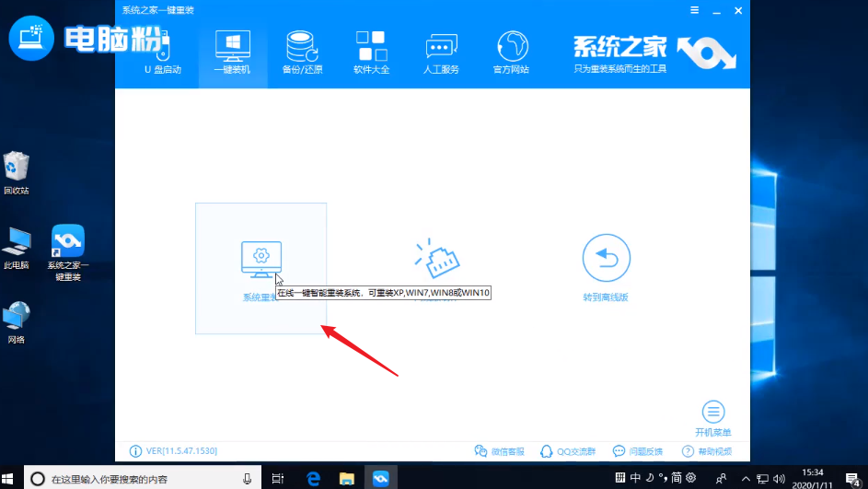Click the IME keyboard grid icon in tray
This screenshot has height=489, width=868.
[620, 477]
